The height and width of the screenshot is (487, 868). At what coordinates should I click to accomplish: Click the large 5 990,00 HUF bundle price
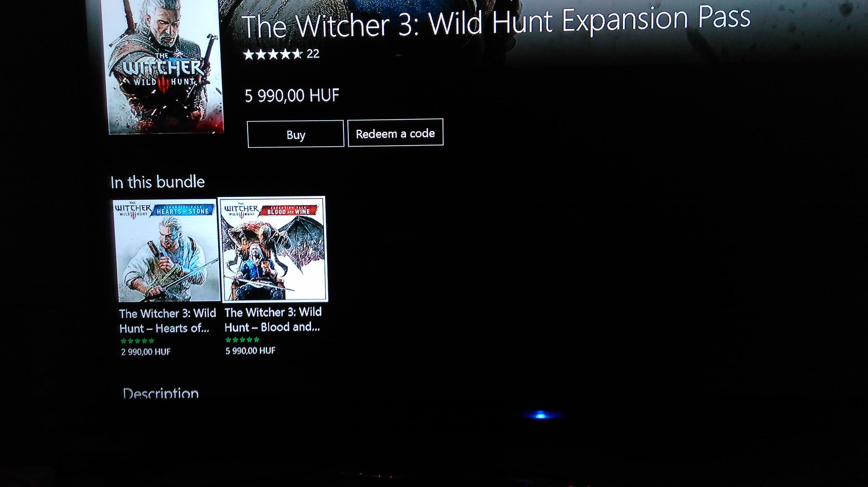pos(292,95)
